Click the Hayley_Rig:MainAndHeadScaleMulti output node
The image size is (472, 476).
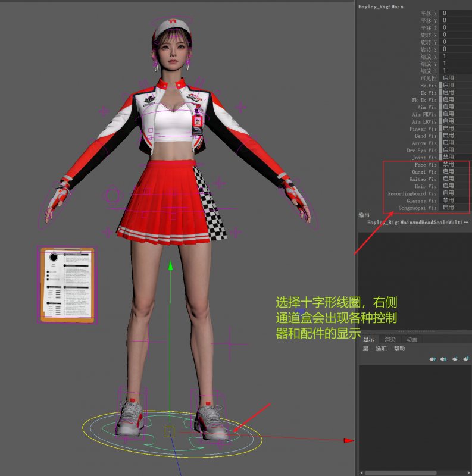click(x=418, y=223)
